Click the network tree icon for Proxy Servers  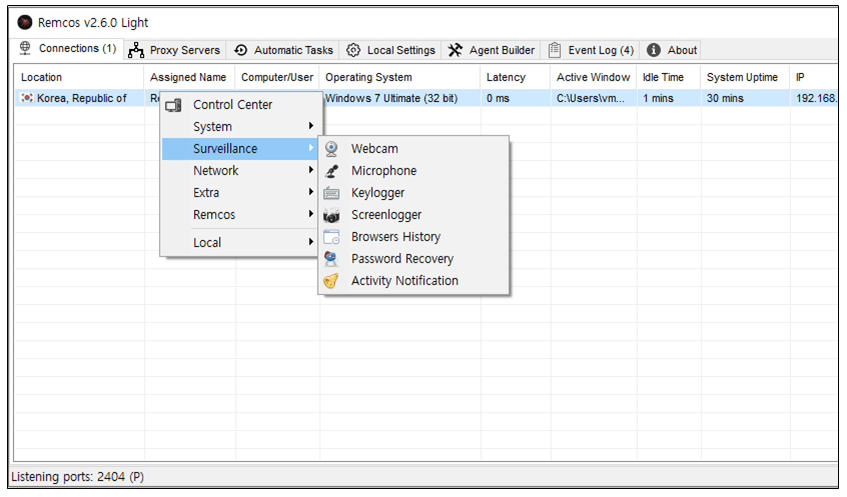click(136, 50)
